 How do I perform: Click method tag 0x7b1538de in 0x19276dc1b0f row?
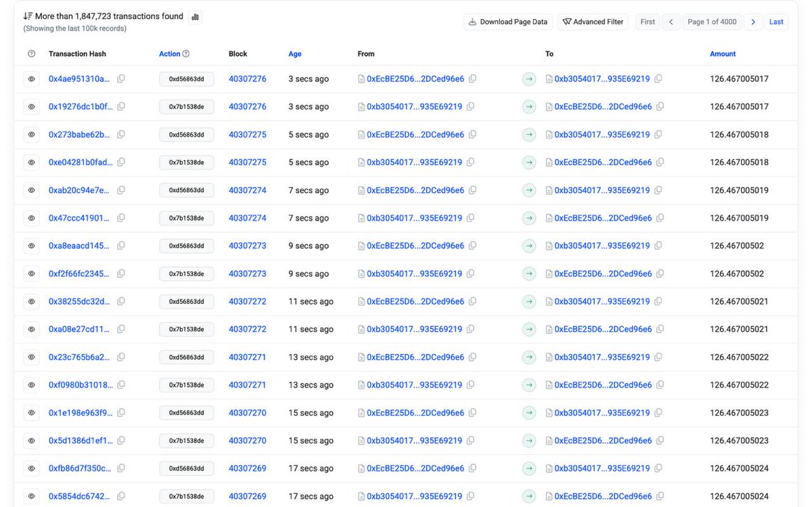point(186,107)
